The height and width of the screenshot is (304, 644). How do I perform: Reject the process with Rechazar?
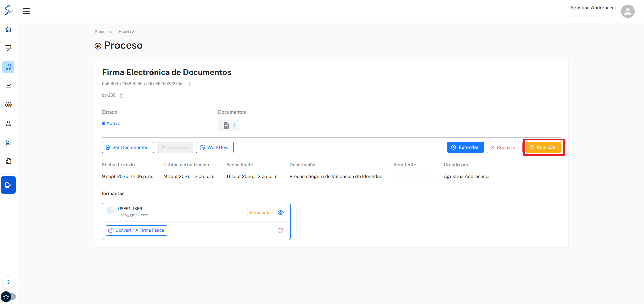pyautogui.click(x=504, y=147)
